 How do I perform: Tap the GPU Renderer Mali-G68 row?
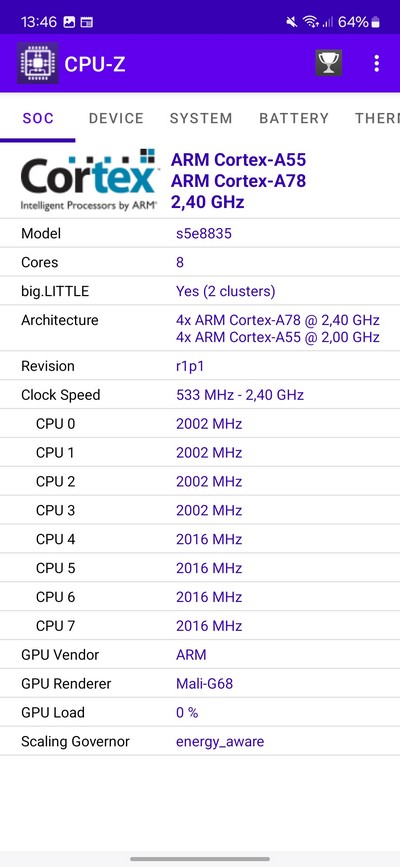[200, 683]
